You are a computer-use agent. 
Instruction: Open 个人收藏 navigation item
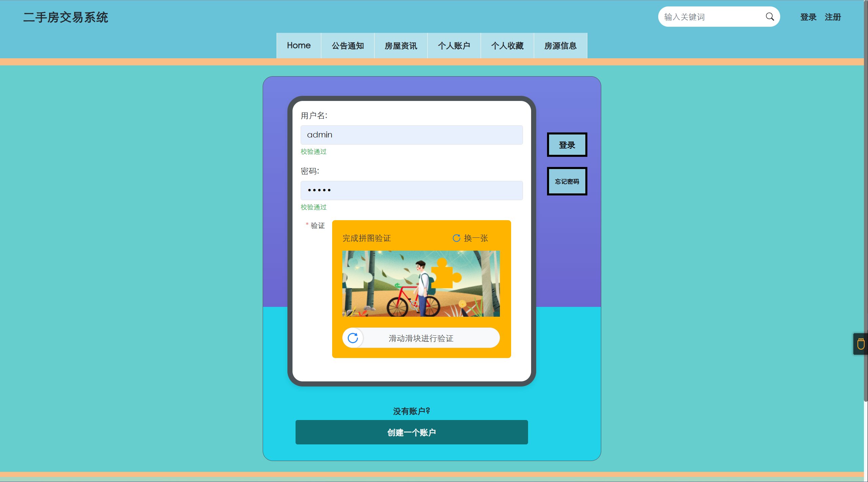(x=507, y=46)
